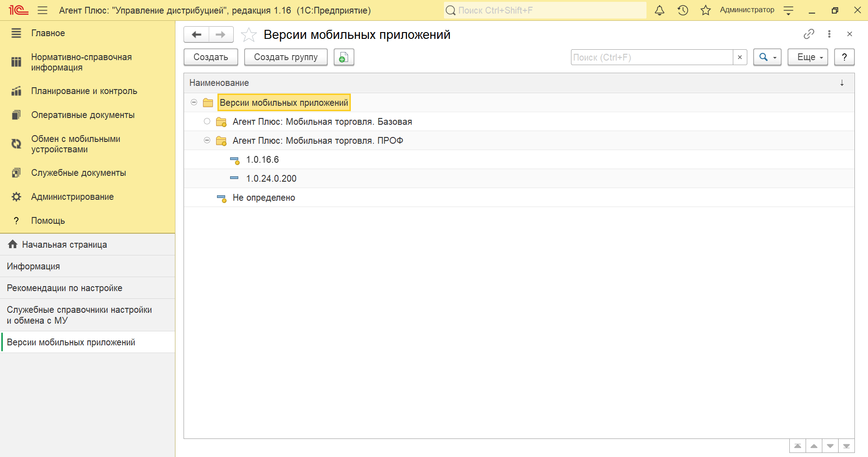Click Обмен с мобильными устройствами sync icon
The image size is (868, 457).
[16, 144]
